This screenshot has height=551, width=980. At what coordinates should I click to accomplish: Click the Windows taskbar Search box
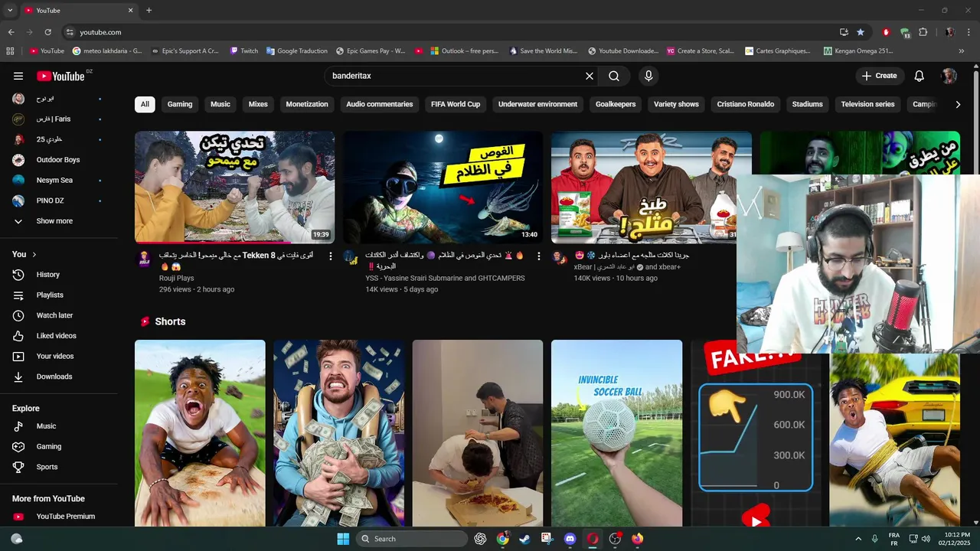pos(412,539)
